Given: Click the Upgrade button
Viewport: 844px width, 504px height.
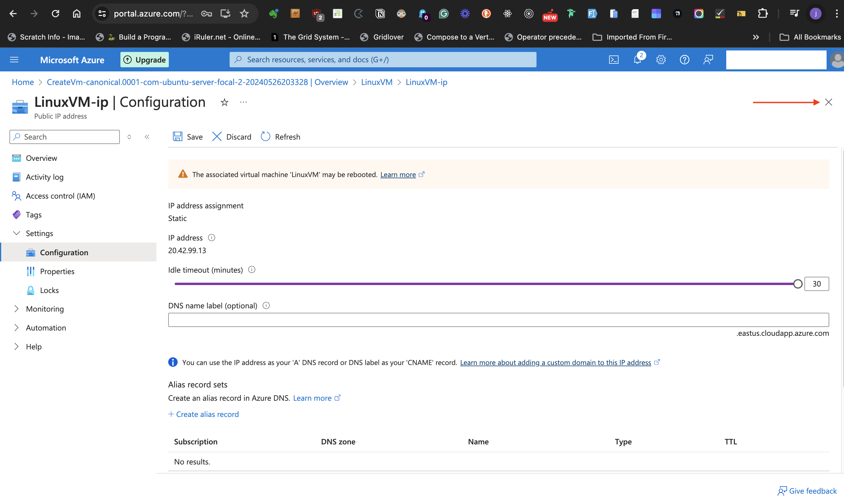Looking at the screenshot, I should point(144,59).
